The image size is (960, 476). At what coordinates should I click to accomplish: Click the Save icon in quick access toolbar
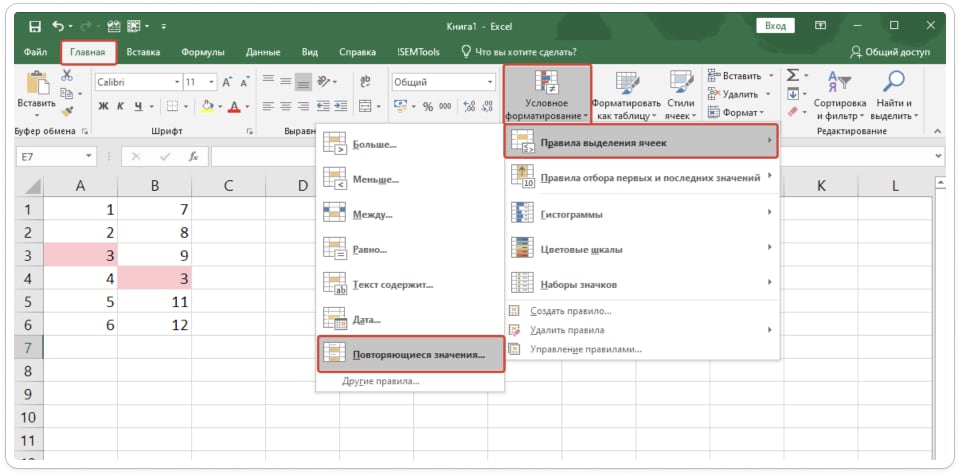(x=35, y=25)
